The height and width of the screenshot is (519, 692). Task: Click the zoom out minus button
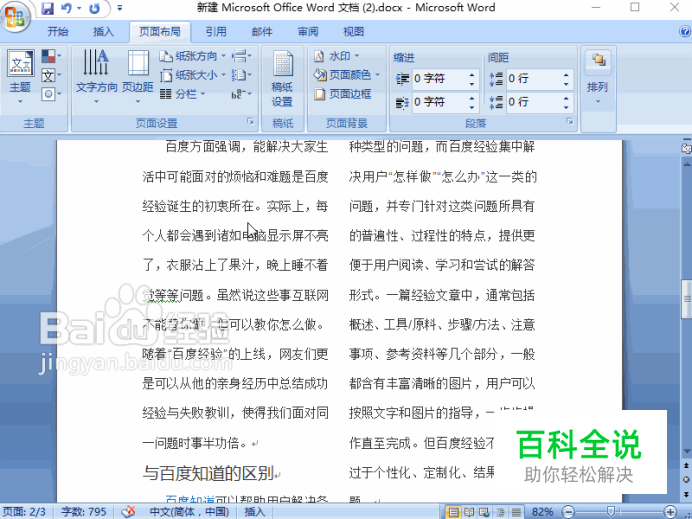[x=569, y=512]
